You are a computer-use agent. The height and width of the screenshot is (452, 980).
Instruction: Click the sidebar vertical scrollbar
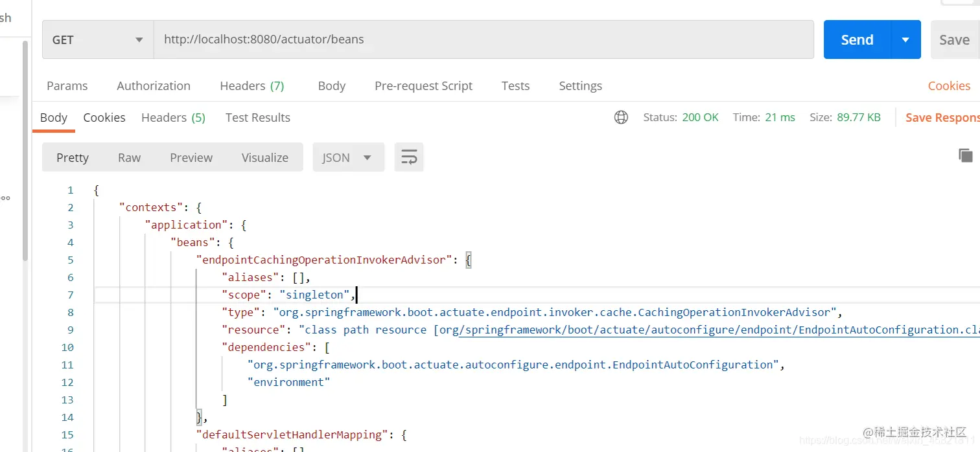click(25, 151)
